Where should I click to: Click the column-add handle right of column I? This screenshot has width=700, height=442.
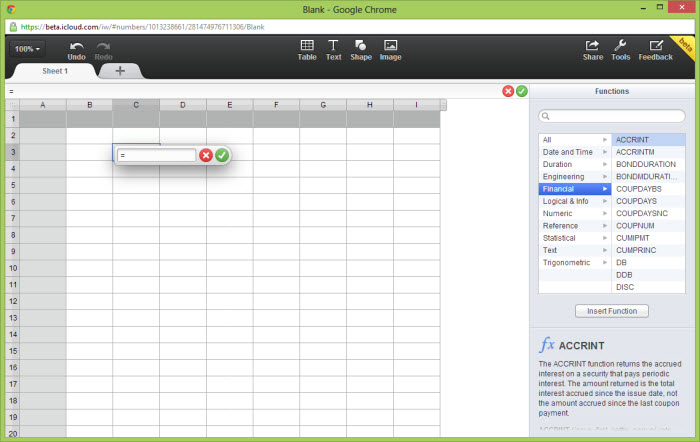pyautogui.click(x=443, y=105)
